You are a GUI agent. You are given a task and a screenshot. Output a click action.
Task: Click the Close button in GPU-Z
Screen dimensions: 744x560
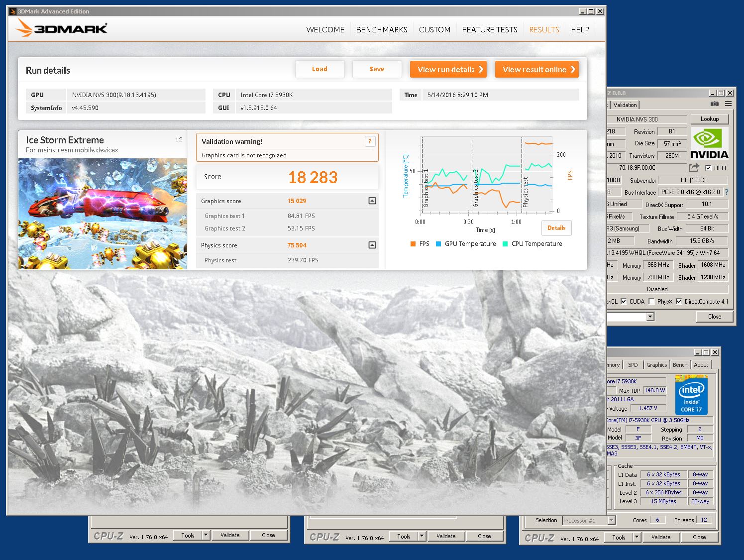[x=714, y=317]
